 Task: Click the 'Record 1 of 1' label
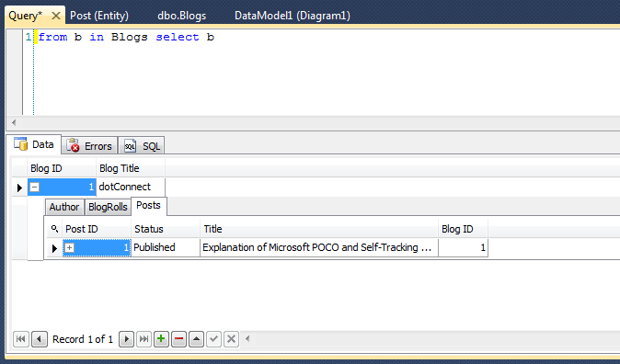[83, 339]
